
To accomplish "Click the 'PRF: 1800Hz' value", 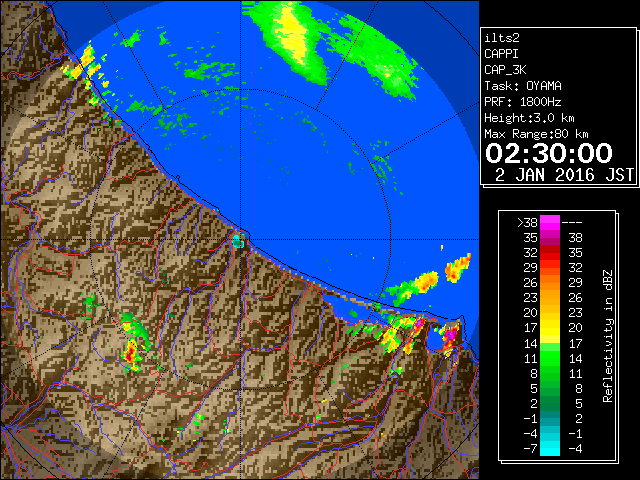I will point(523,102).
